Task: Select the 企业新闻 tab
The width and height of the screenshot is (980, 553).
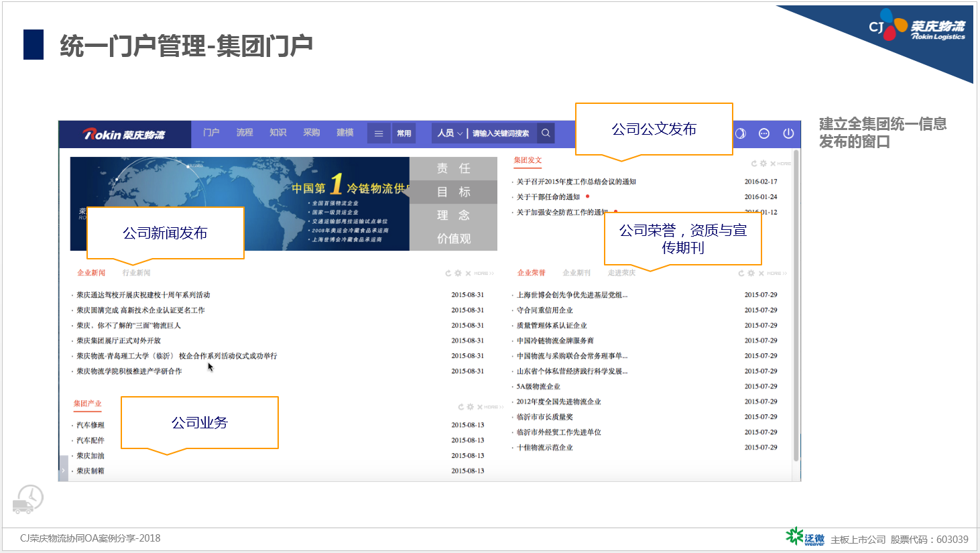Action: point(91,273)
